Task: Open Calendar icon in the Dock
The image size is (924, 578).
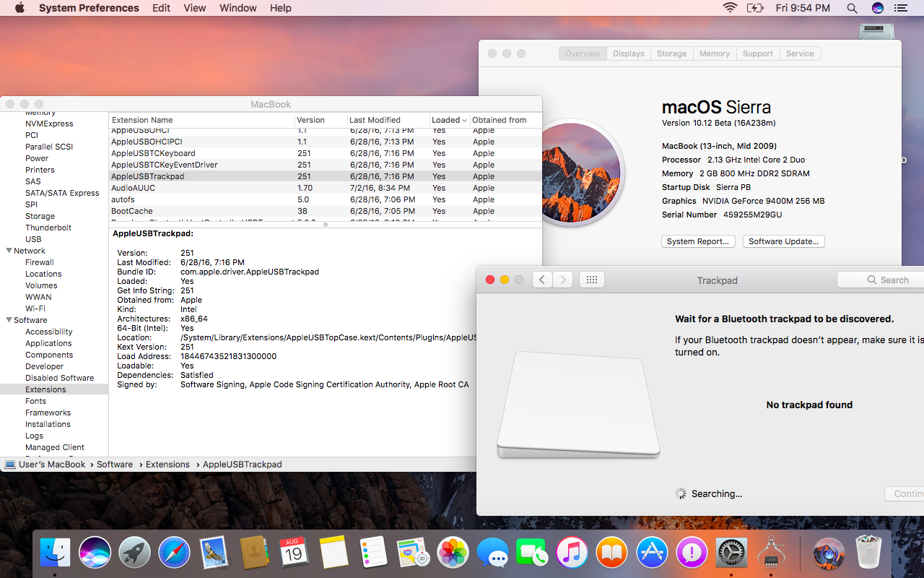Action: coord(294,553)
